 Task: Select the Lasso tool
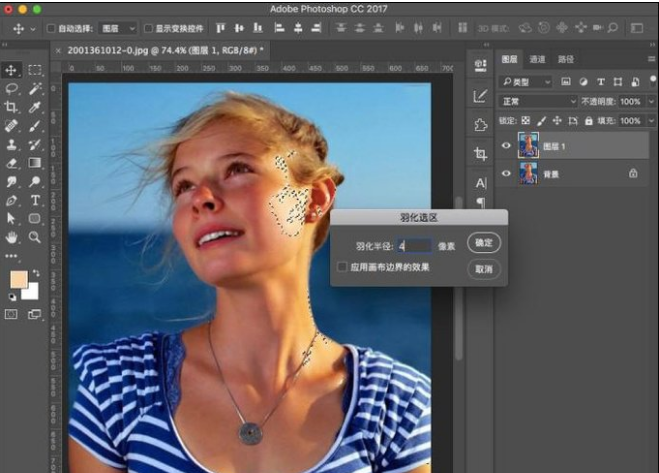(x=12, y=88)
